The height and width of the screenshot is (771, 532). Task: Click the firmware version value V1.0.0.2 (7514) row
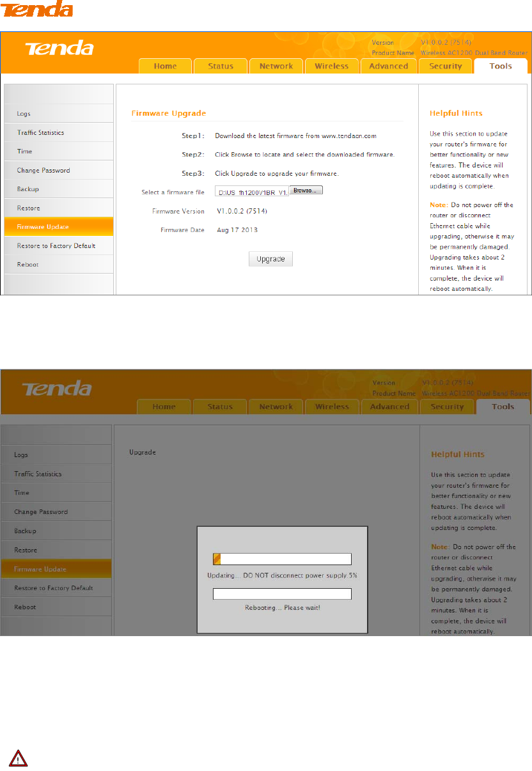tap(241, 211)
